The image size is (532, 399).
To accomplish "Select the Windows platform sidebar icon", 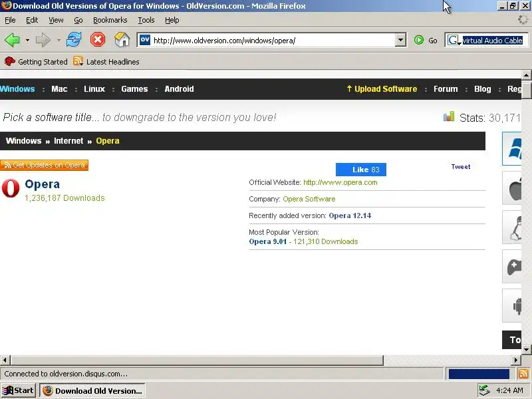I will coord(513,148).
